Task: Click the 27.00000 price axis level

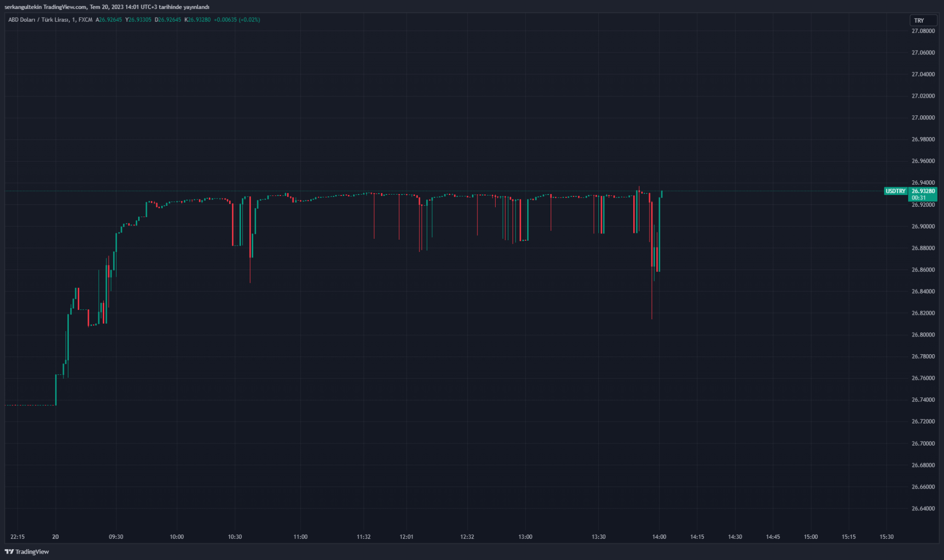Action: point(923,117)
